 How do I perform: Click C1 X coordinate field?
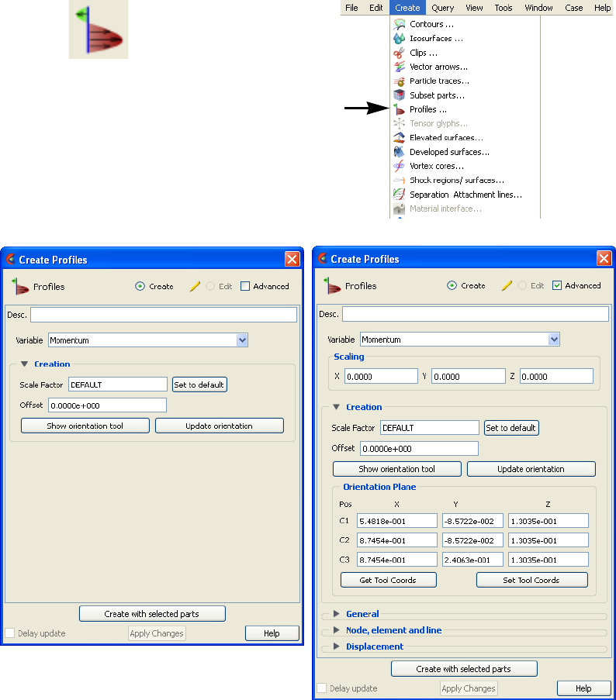[396, 521]
